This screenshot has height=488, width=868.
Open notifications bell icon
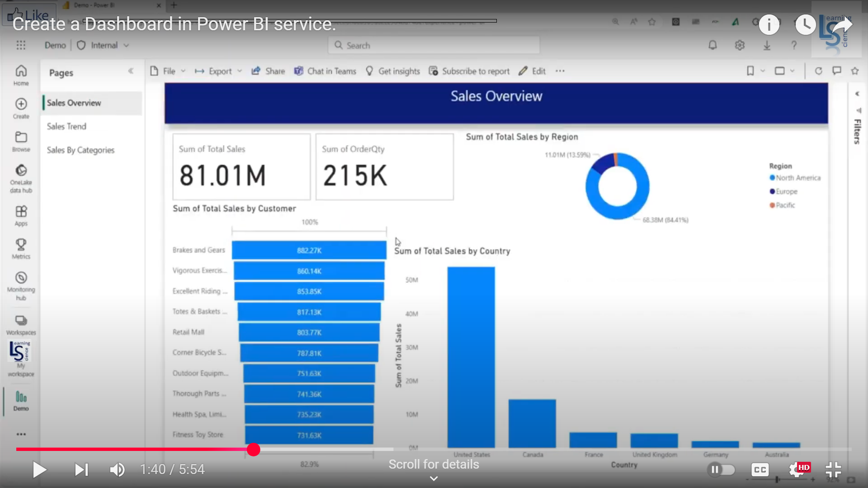[x=712, y=45]
